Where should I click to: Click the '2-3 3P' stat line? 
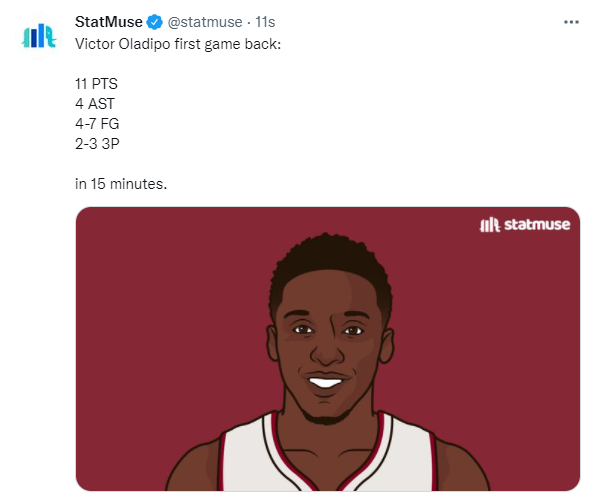tap(97, 144)
